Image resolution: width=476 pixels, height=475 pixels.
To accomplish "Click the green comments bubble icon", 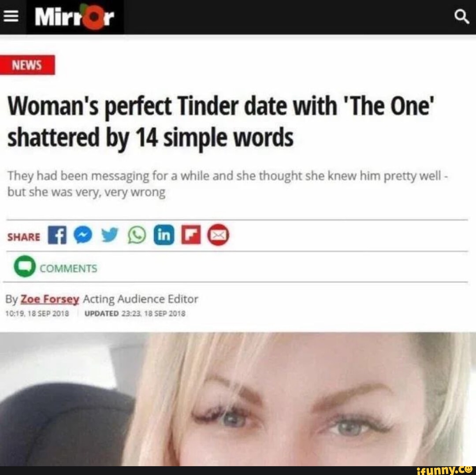I will (25, 266).
